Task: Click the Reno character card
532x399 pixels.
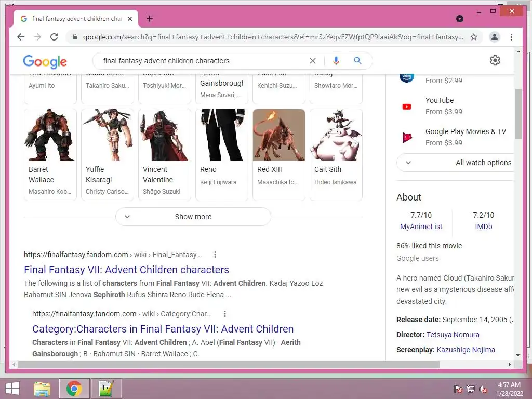Action: coord(221,155)
